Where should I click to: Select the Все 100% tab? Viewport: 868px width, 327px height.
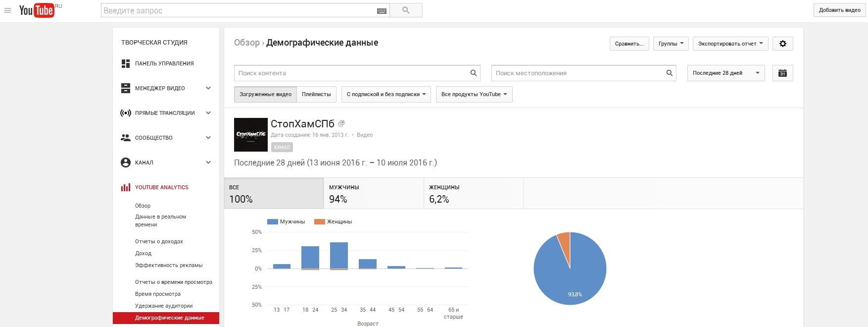pos(274,194)
